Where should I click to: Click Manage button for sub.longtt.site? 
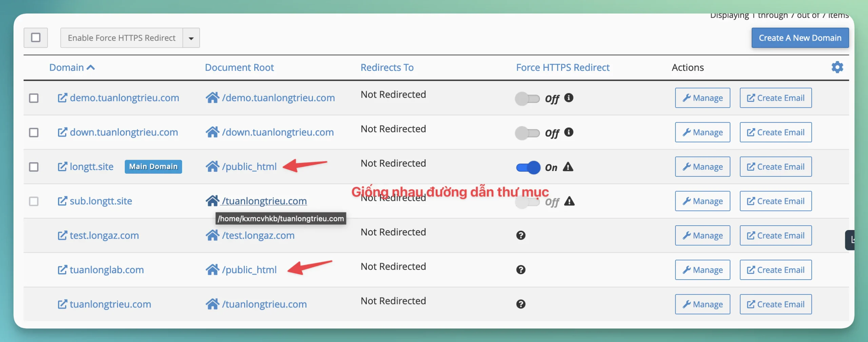702,201
